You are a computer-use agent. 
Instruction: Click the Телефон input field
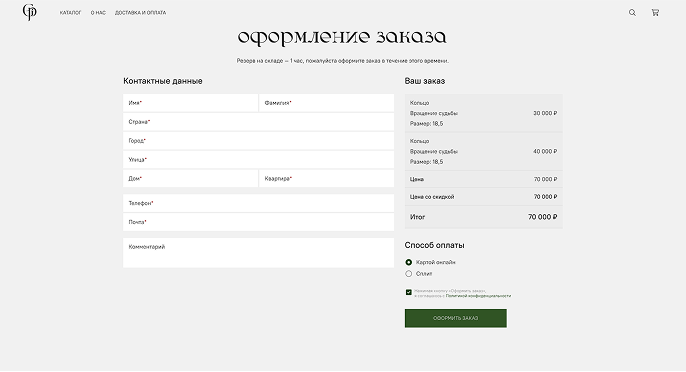[x=259, y=203]
